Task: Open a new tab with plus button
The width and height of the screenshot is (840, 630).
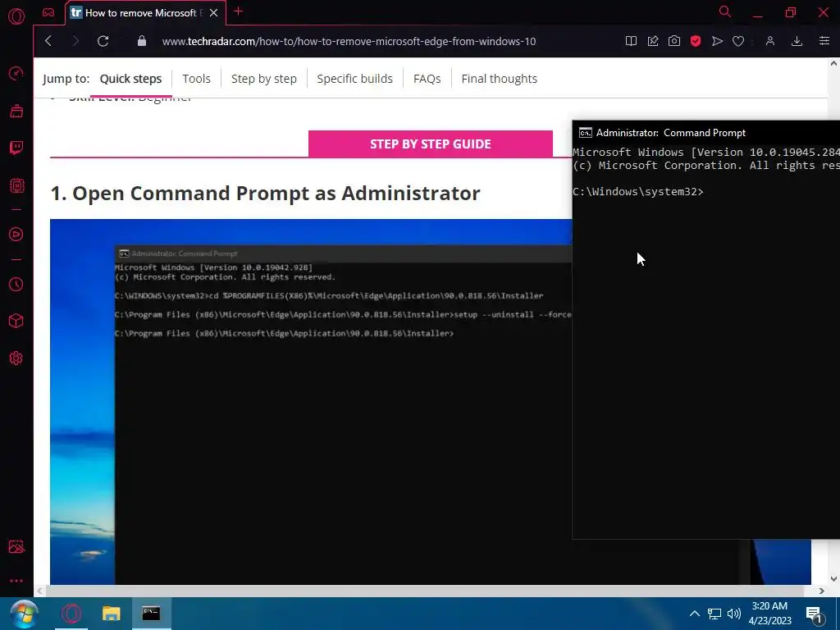Action: pos(239,11)
